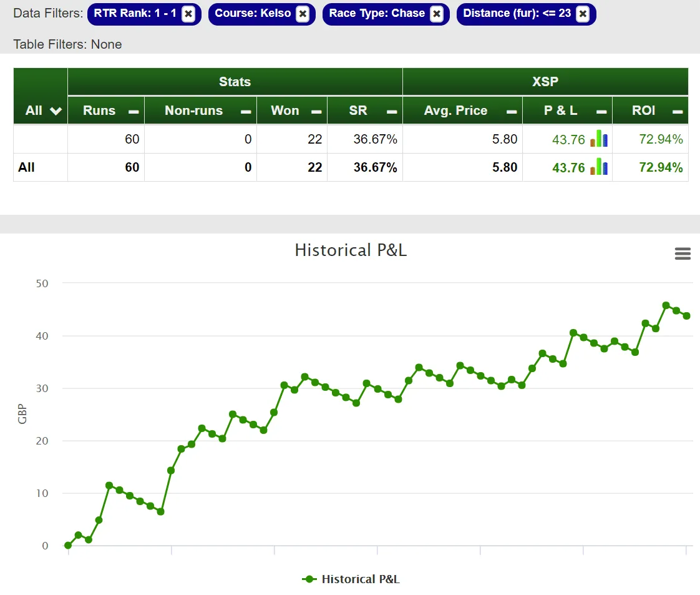Click the bold 5.80 Avg. Price in All row
The width and height of the screenshot is (700, 595).
[505, 167]
